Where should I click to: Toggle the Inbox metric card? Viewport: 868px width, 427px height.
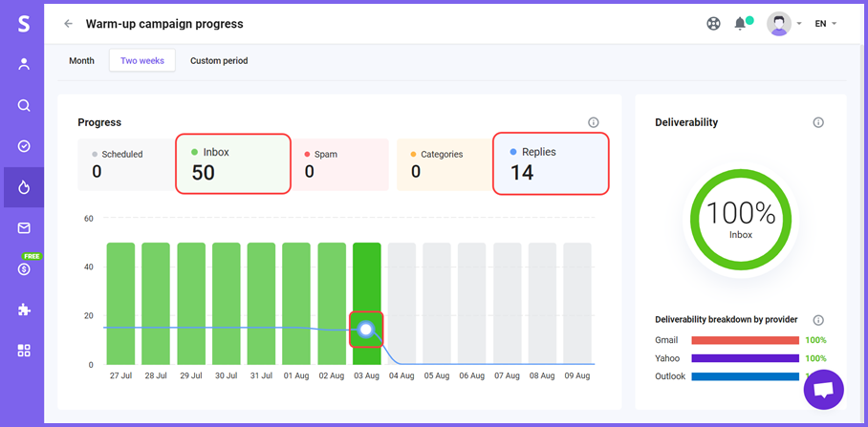click(x=233, y=163)
